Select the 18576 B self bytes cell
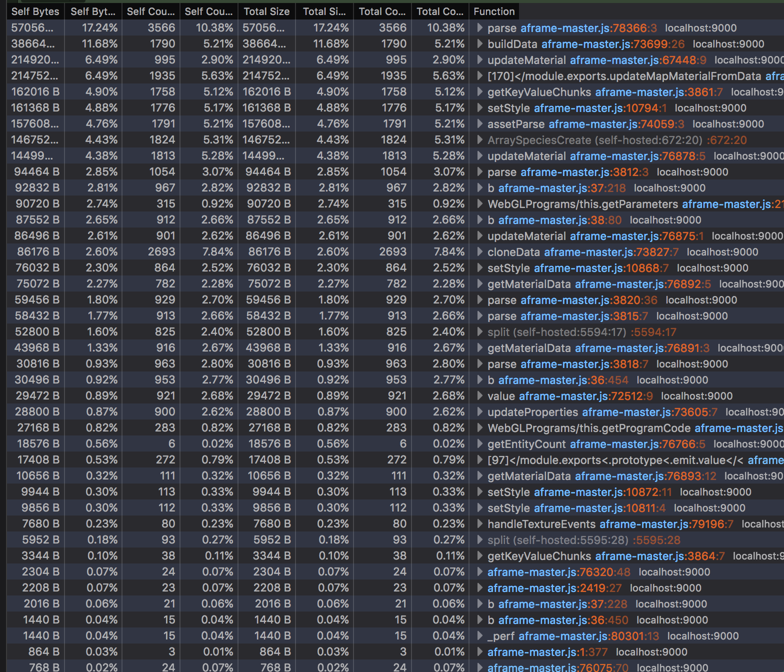 (x=38, y=444)
